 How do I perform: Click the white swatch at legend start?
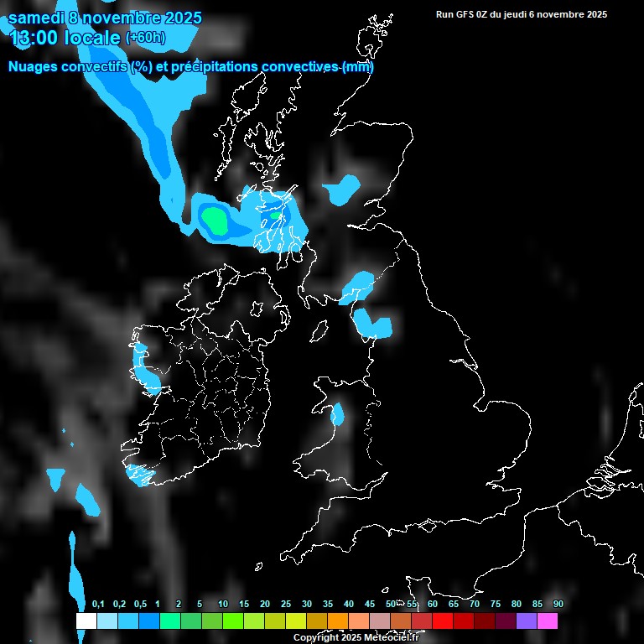coord(86,621)
